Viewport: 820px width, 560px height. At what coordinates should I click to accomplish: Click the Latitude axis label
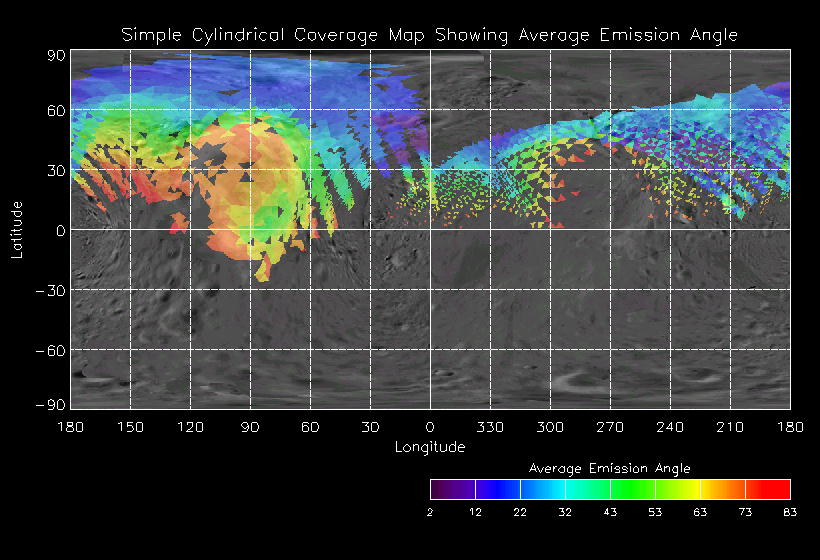[x=17, y=230]
